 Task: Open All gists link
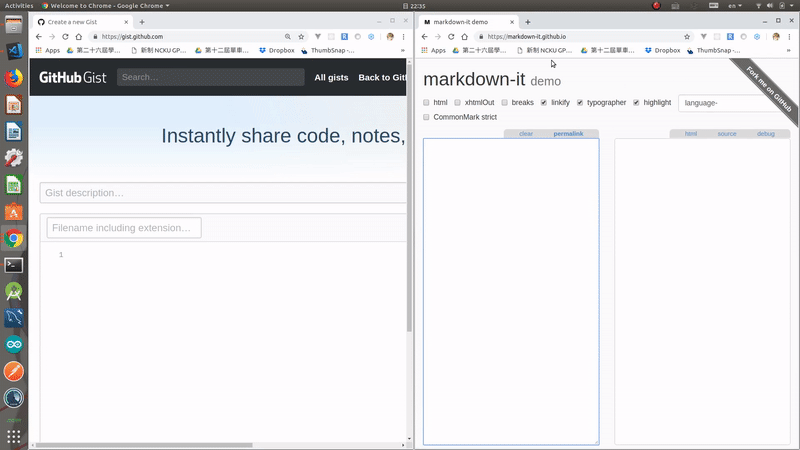click(x=331, y=78)
